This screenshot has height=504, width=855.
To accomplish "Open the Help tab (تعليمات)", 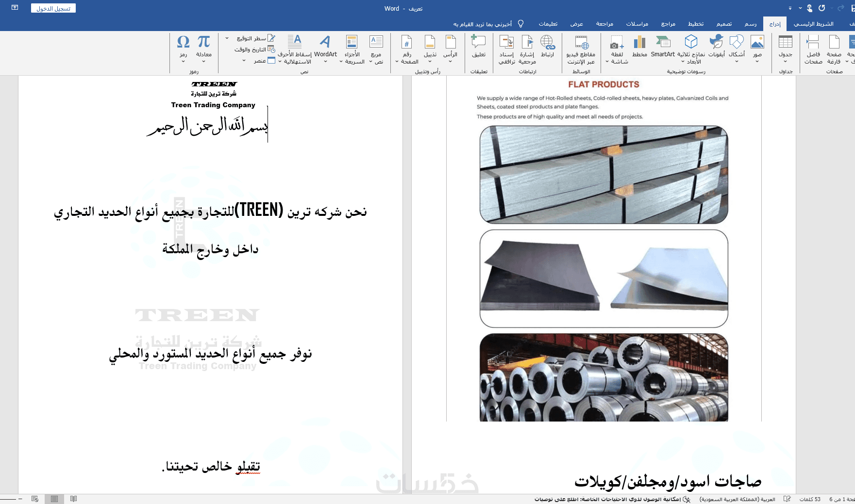I will tap(548, 24).
